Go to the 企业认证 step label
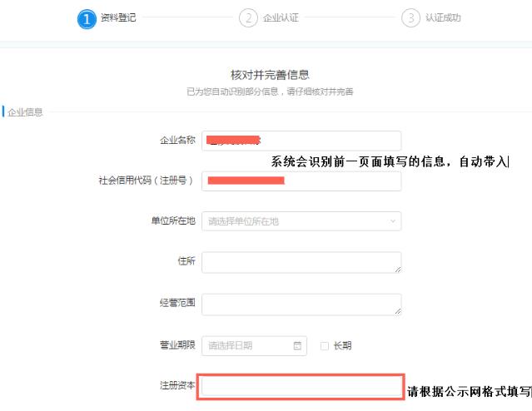The width and height of the screenshot is (532, 411). point(279,17)
